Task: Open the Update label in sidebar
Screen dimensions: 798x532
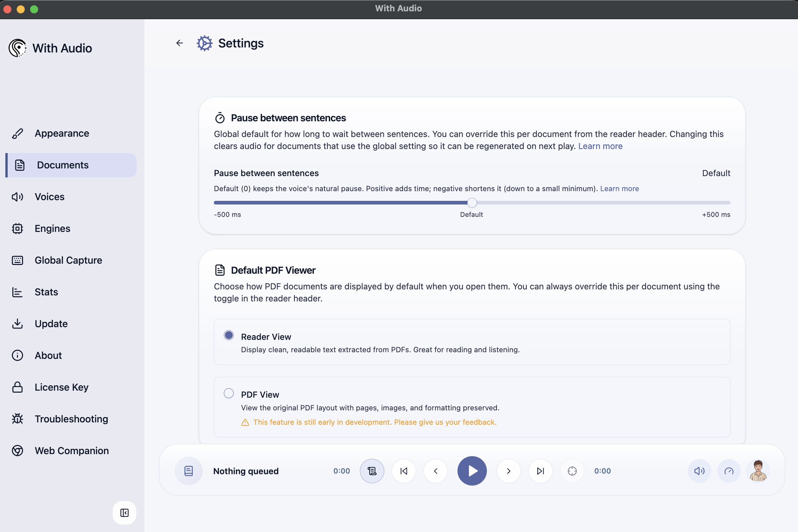Action: (x=51, y=324)
